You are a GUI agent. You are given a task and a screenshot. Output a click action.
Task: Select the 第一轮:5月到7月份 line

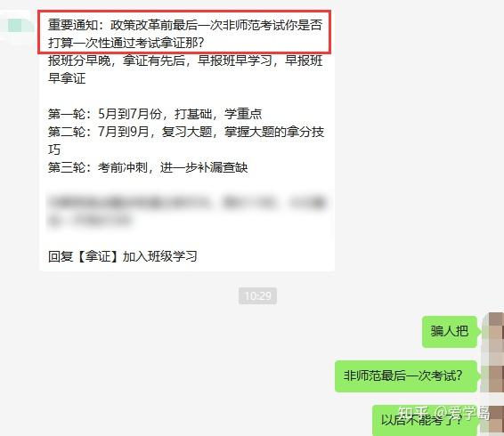pos(155,114)
